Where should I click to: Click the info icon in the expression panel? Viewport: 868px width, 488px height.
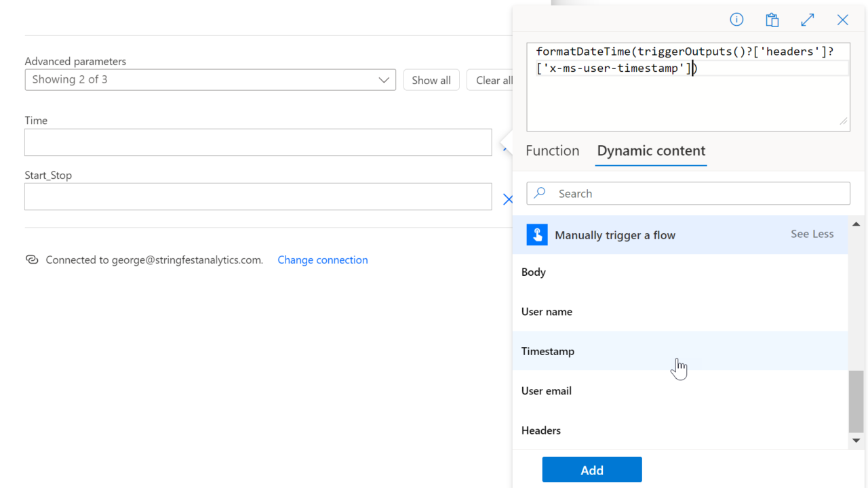(736, 20)
